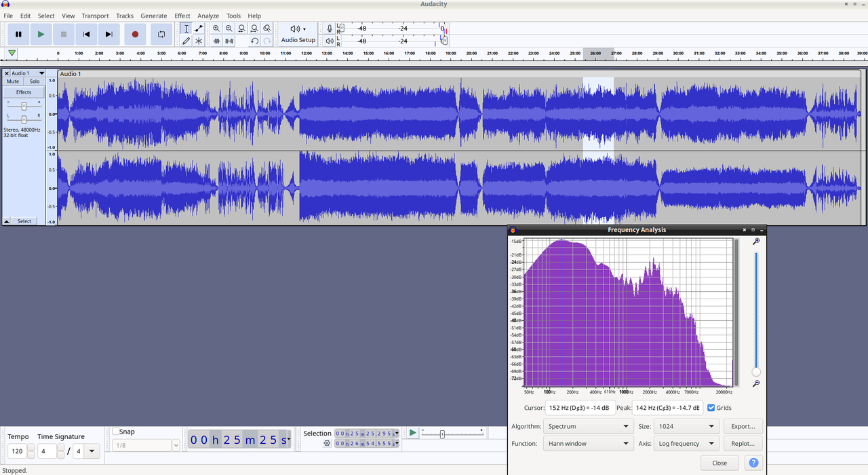Open the Algorithm dropdown showing Spectrum
The image size is (868, 475).
pos(587,426)
